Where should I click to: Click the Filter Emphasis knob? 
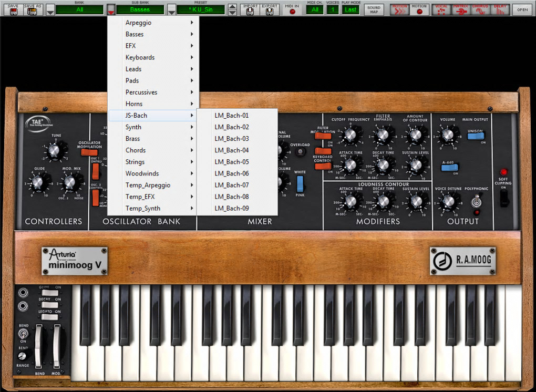coord(383,135)
